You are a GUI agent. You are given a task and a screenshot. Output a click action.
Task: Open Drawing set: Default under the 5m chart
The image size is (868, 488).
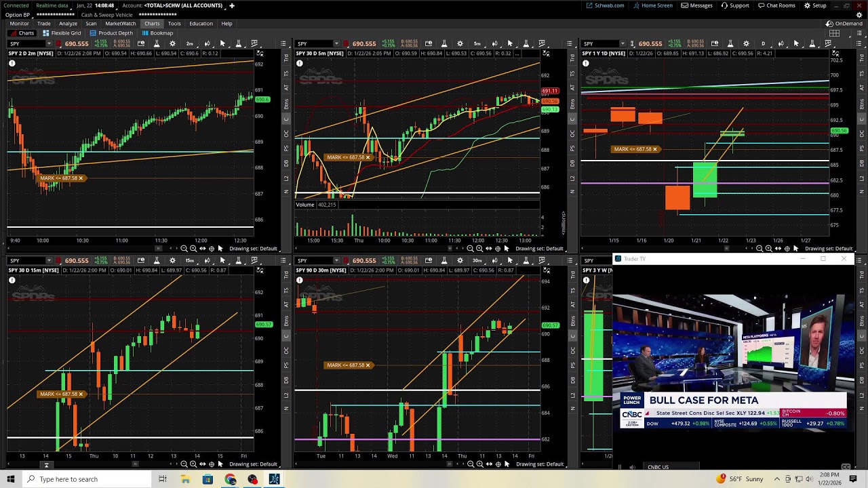[540, 248]
